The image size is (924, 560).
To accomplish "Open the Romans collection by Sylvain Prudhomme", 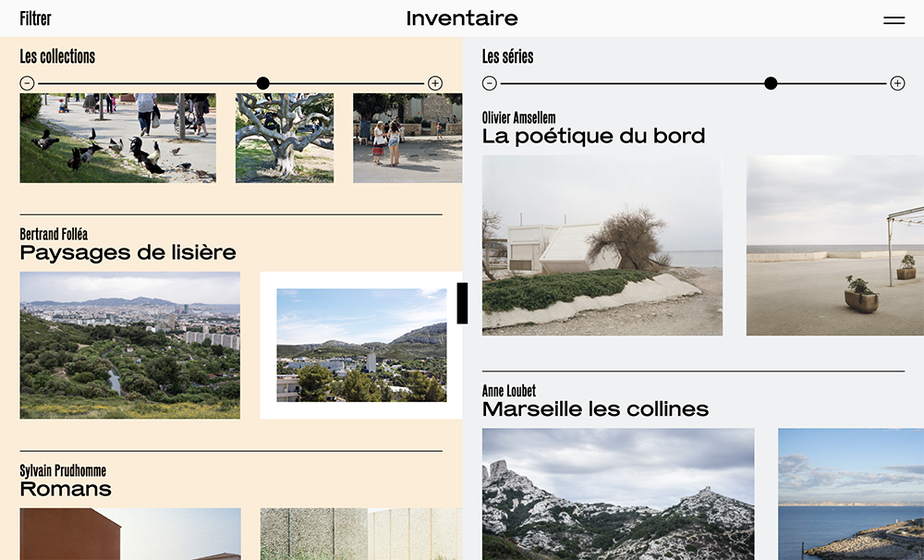I will coord(66,489).
